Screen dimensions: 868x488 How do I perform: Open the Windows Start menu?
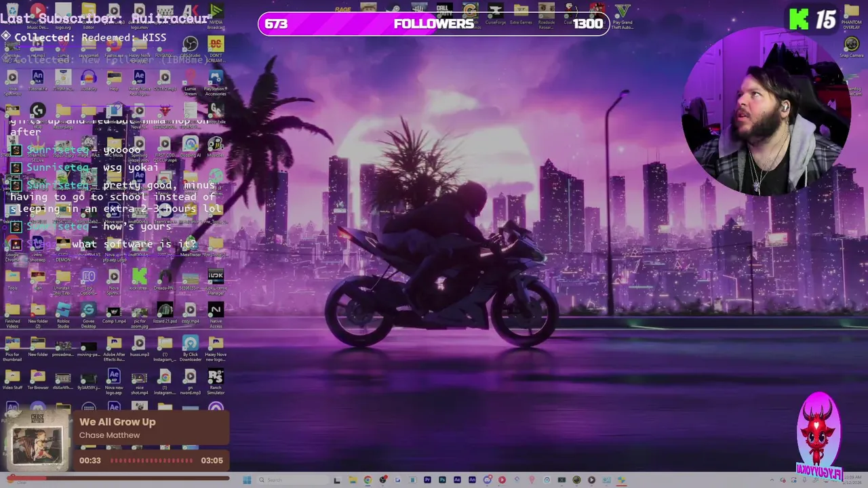[x=247, y=480]
